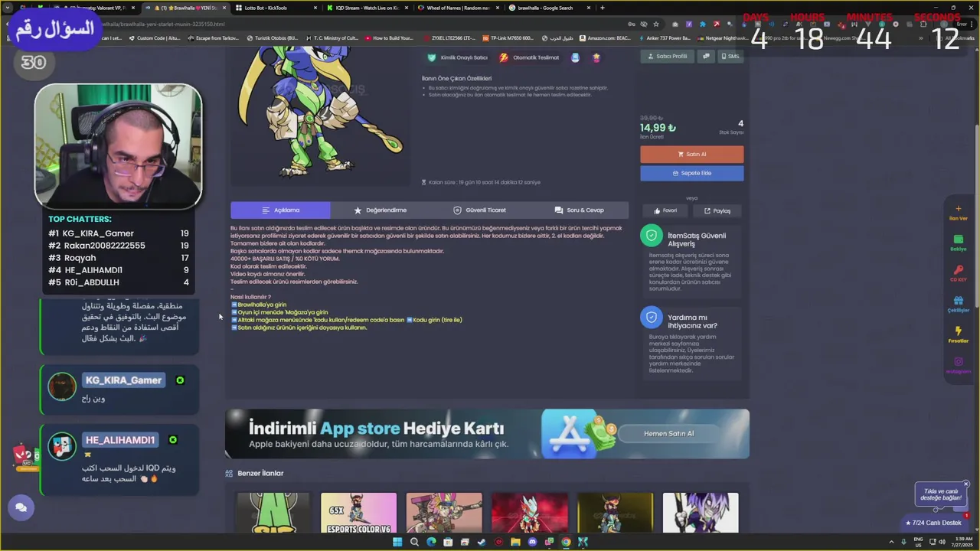Open the purple-haired character similar listing

coord(701,513)
